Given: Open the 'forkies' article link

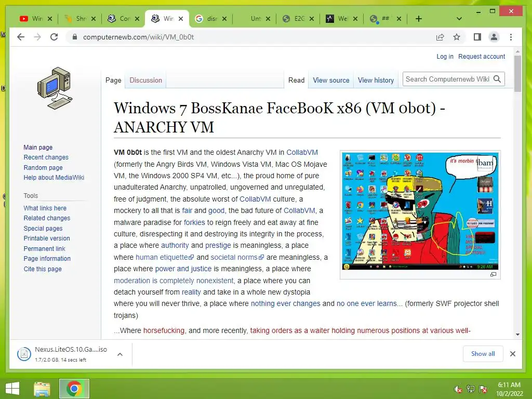Looking at the screenshot, I should [194, 222].
